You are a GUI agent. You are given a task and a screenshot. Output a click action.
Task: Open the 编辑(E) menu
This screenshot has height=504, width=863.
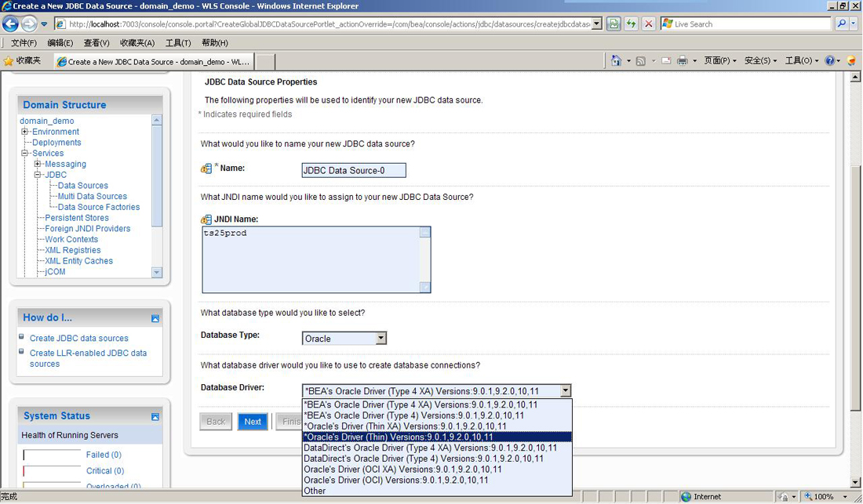click(60, 43)
